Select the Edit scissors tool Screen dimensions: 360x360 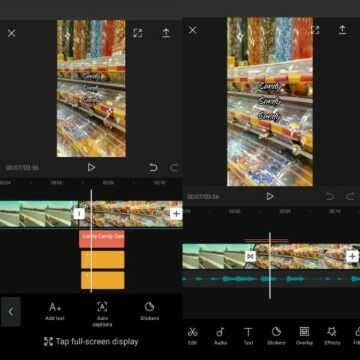[192, 336]
